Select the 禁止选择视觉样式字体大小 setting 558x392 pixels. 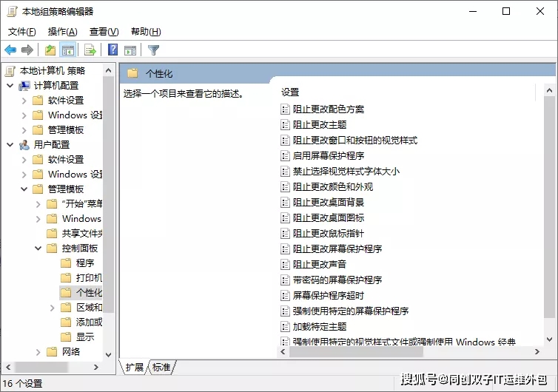(340, 172)
